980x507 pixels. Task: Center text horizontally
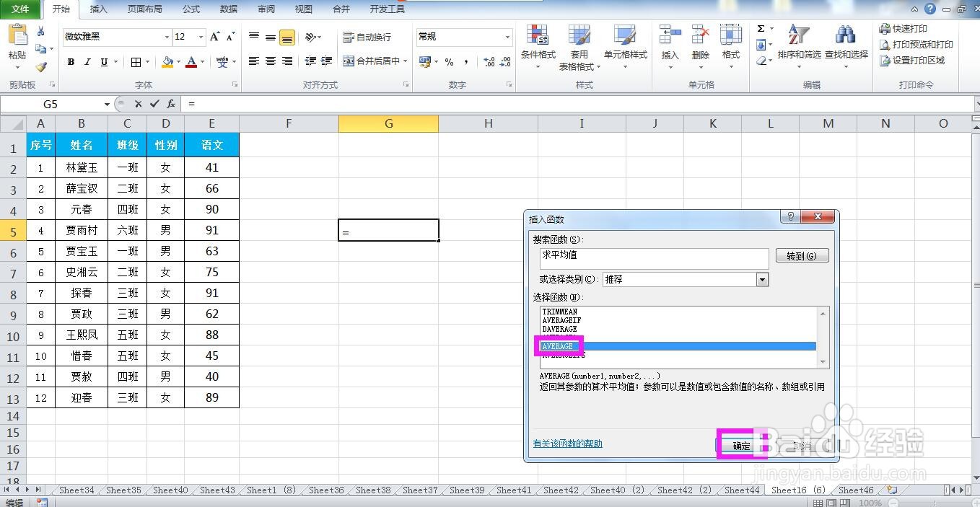[271, 61]
